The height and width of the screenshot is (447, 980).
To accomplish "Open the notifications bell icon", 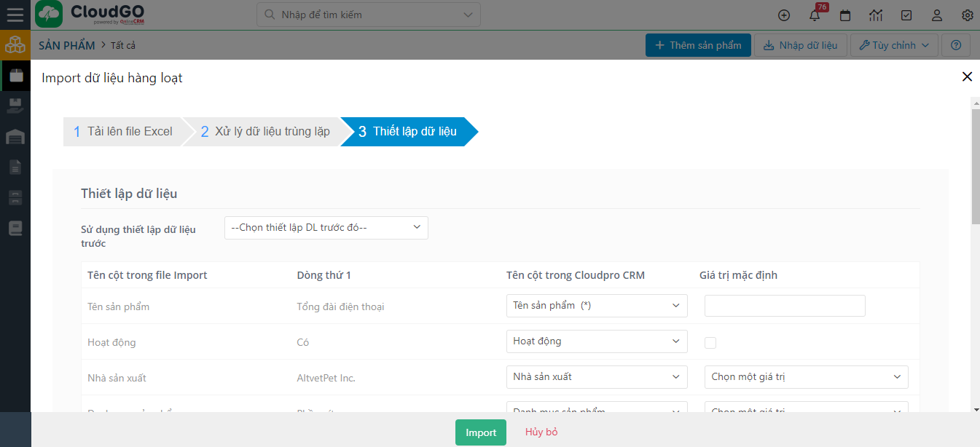I will (815, 15).
